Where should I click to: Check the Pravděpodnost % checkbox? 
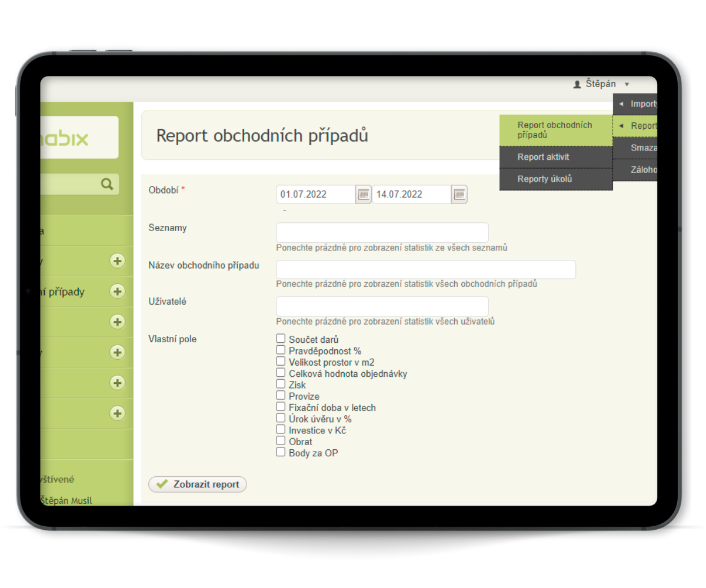pyautogui.click(x=281, y=350)
